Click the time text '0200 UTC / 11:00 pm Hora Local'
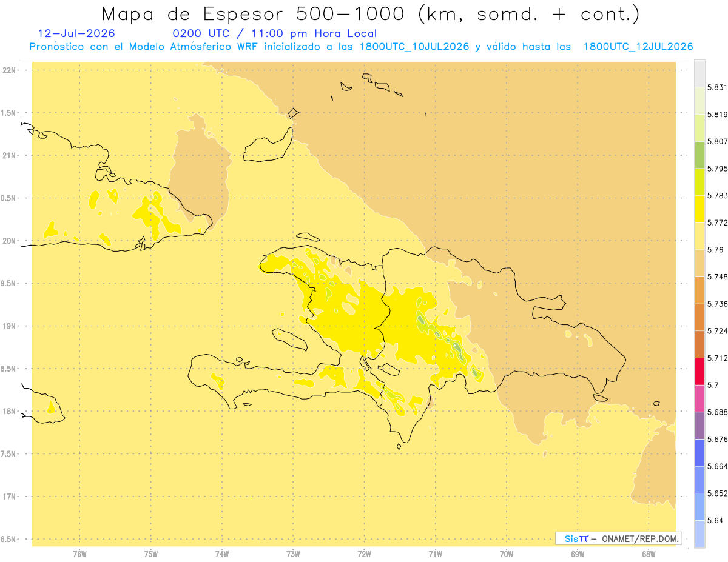This screenshot has width=728, height=562. (x=275, y=33)
